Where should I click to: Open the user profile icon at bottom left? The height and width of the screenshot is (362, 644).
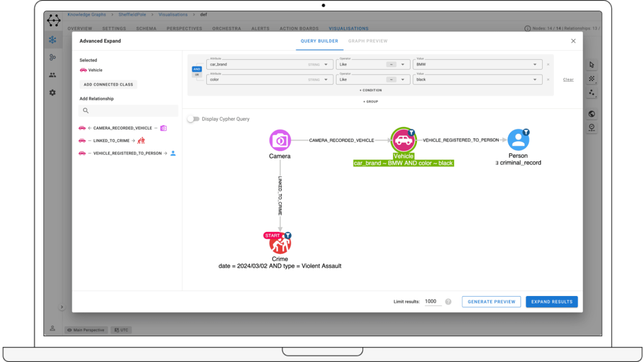(53, 328)
